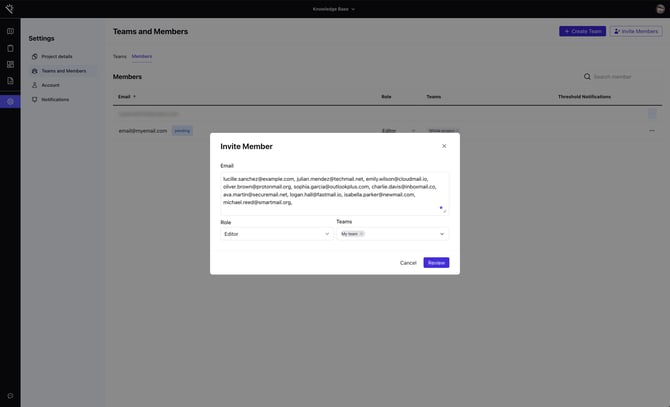Screen dimensions: 670x407
Task: Click the Role column header
Action: pos(386,97)
